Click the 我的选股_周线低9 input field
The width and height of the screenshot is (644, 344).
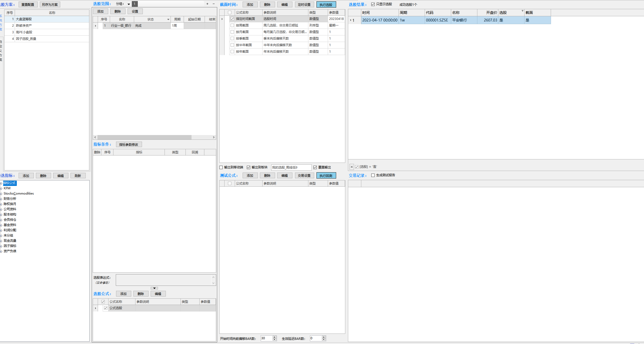click(291, 168)
